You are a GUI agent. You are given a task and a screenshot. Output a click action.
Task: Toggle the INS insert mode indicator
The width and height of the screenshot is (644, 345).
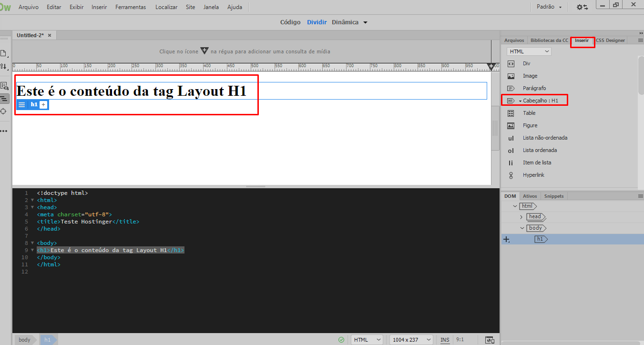click(x=445, y=340)
